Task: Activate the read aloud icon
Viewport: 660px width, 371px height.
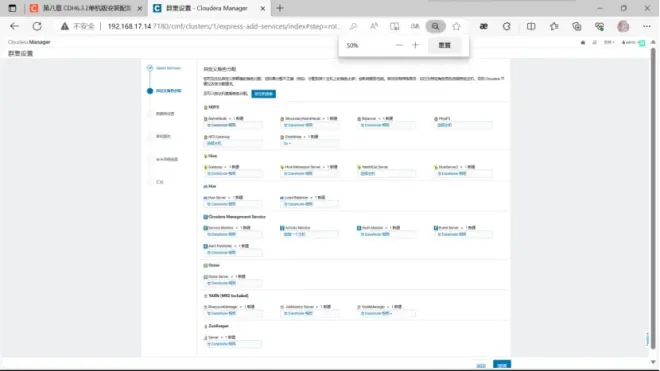Action: click(374, 26)
